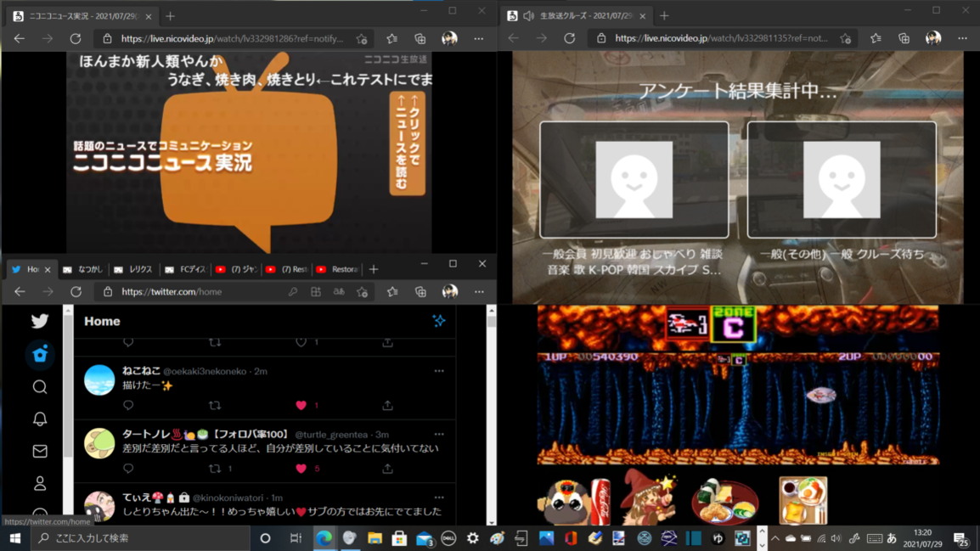Open Twitter Notifications bell in sidebar

[40, 419]
